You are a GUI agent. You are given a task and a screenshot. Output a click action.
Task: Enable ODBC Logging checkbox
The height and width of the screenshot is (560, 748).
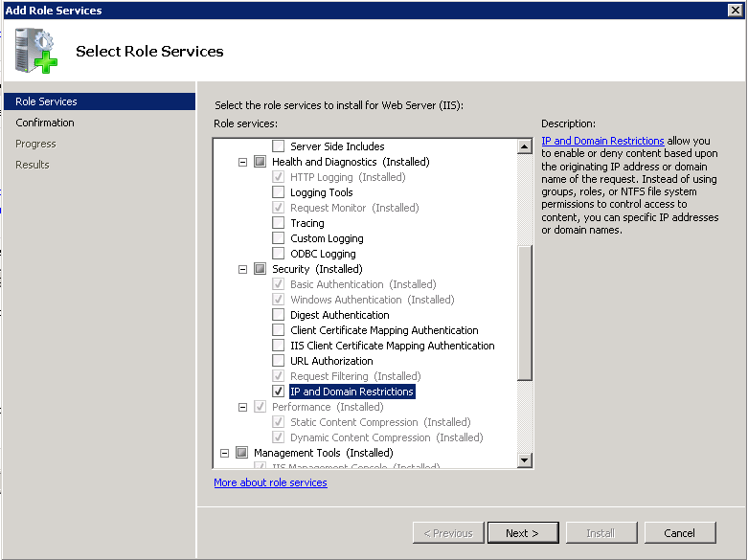point(278,254)
